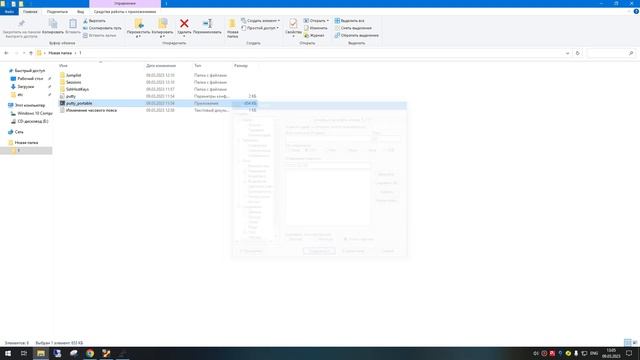
Task: Select the putty_portable application file
Action: click(79, 103)
